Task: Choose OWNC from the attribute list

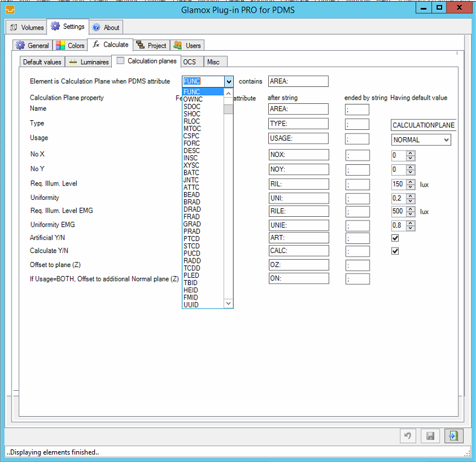Action: coord(203,99)
